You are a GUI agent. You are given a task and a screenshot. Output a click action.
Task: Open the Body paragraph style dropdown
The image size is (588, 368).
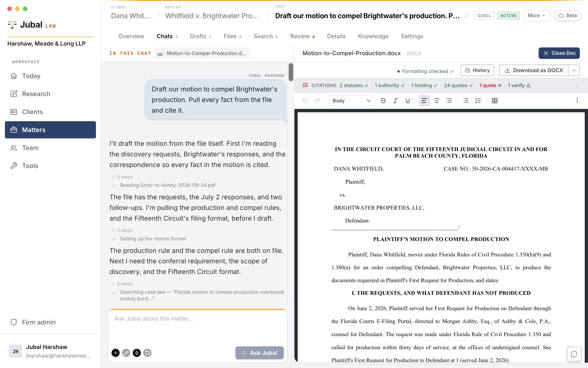pos(350,101)
